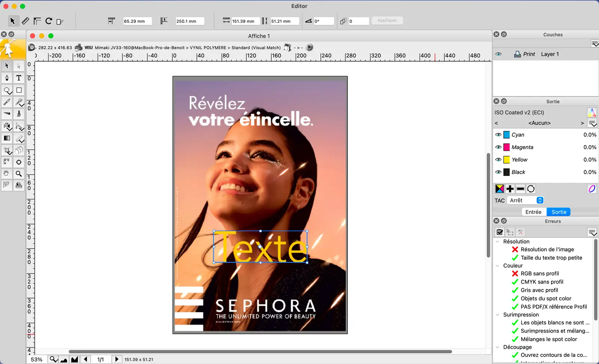Open the Erreurs panel options menu
This screenshot has height=364, width=599.
point(592,232)
